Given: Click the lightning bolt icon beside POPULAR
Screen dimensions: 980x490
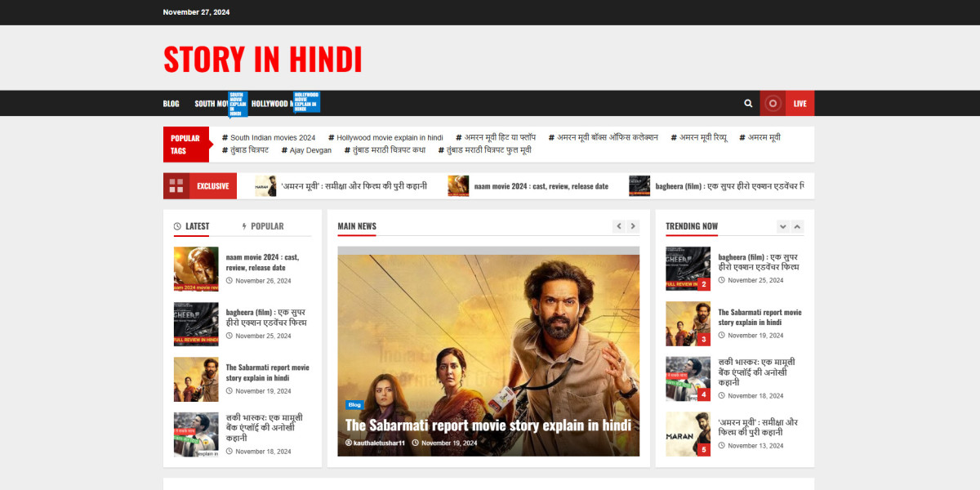Looking at the screenshot, I should [x=243, y=226].
